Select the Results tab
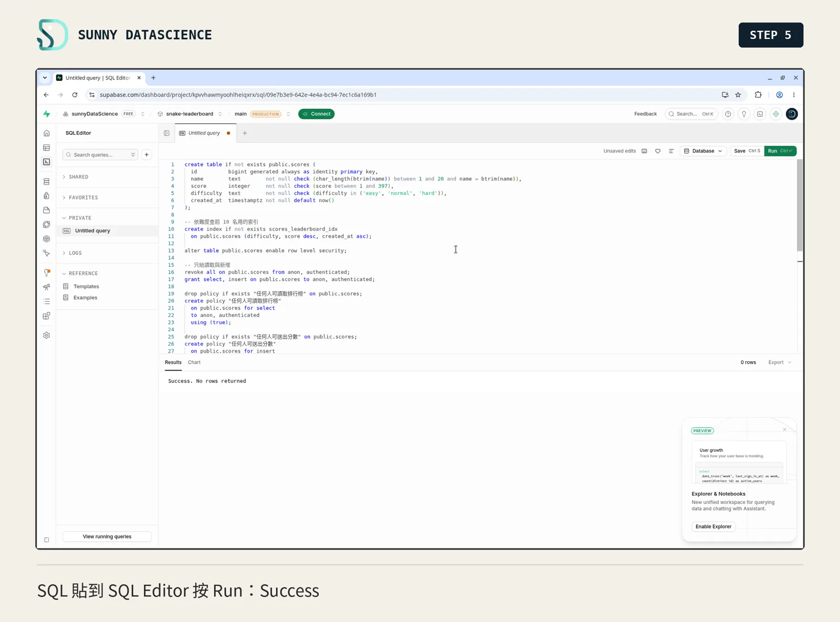Viewport: 840px width, 622px height. click(173, 363)
